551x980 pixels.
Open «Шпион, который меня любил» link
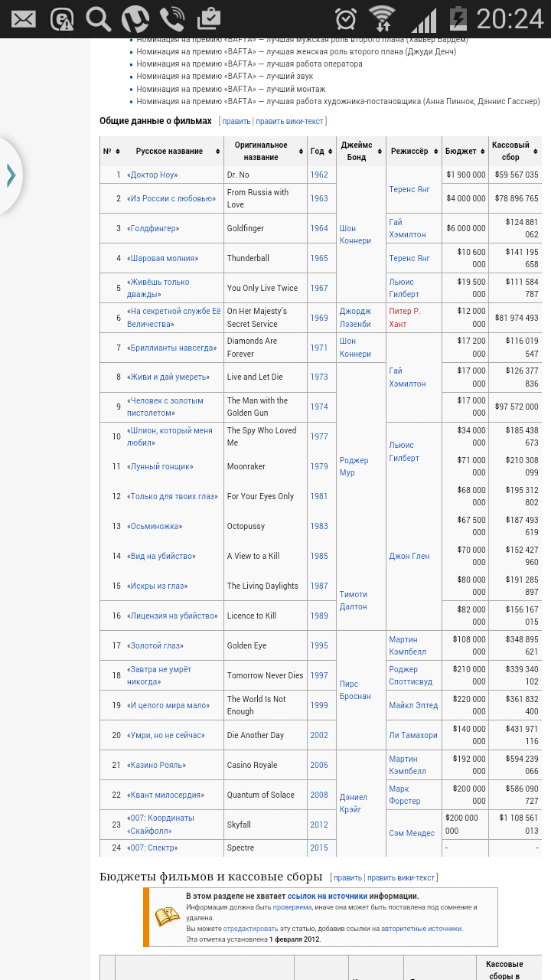click(169, 437)
